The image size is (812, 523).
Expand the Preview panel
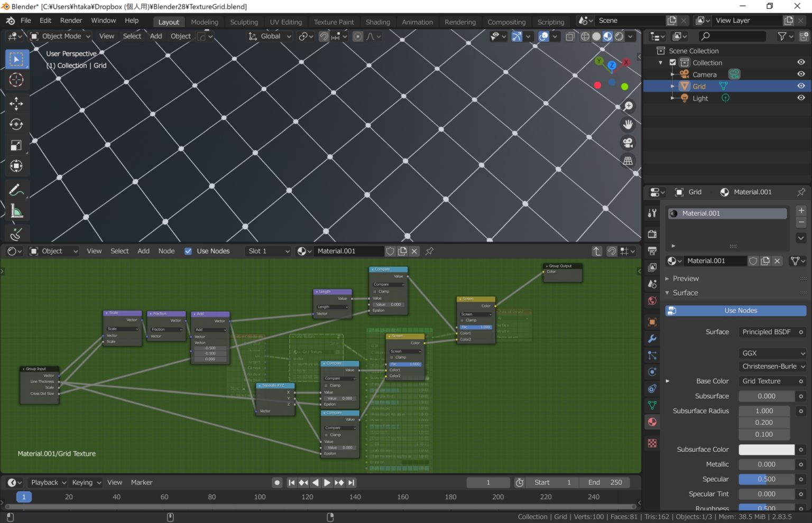pyautogui.click(x=686, y=278)
